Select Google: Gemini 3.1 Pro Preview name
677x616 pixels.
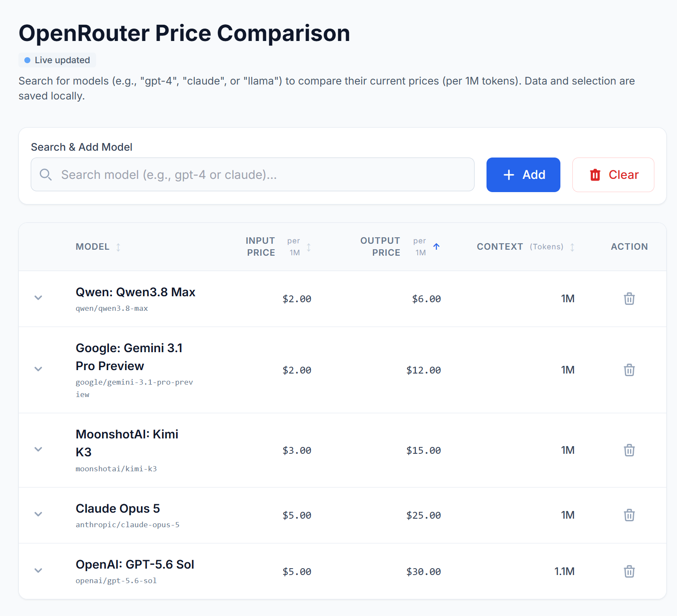coord(129,357)
